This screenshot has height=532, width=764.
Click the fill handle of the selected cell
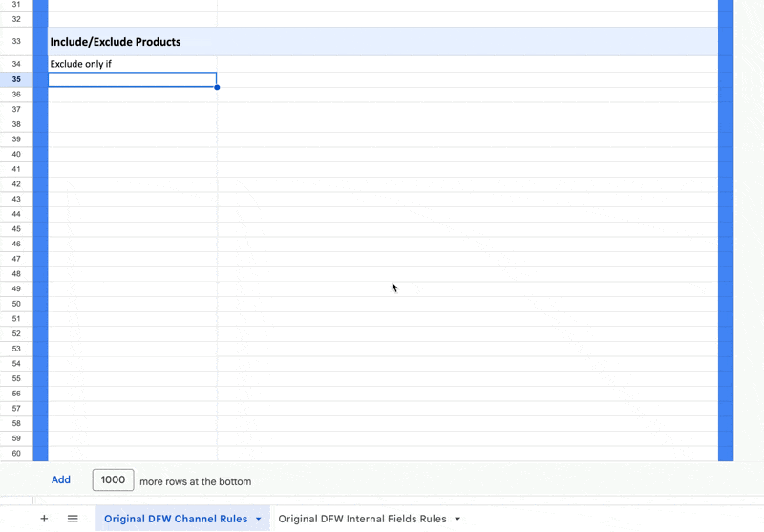pyautogui.click(x=217, y=87)
